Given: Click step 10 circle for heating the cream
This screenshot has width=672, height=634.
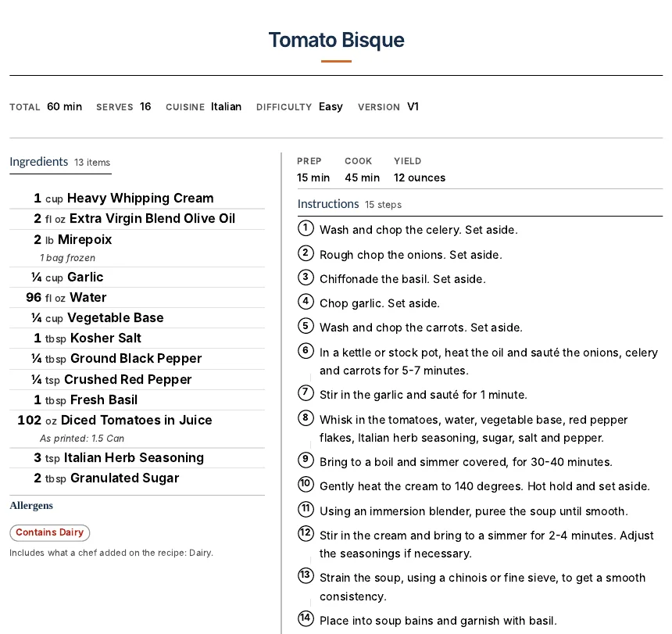Looking at the screenshot, I should [306, 485].
